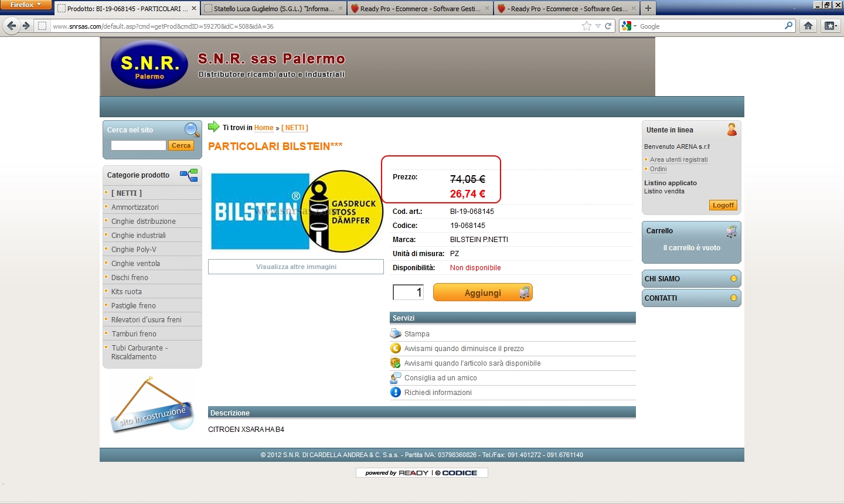
Task: Select the Cinghie Poly-V category
Action: pyautogui.click(x=134, y=249)
